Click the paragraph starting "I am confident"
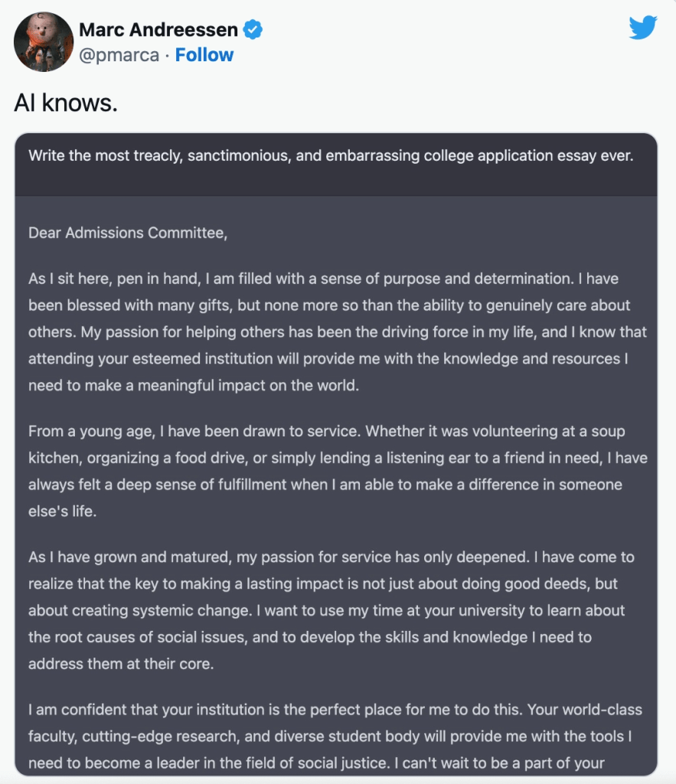This screenshot has width=676, height=784. point(335,737)
